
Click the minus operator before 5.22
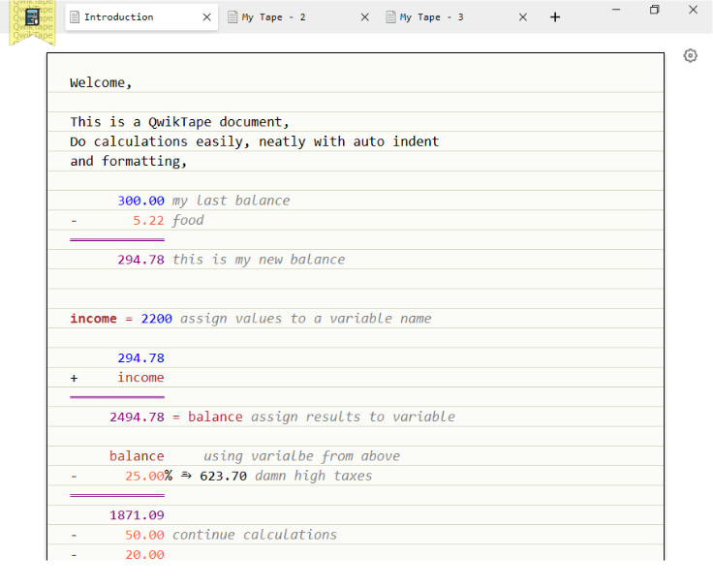[75, 222]
